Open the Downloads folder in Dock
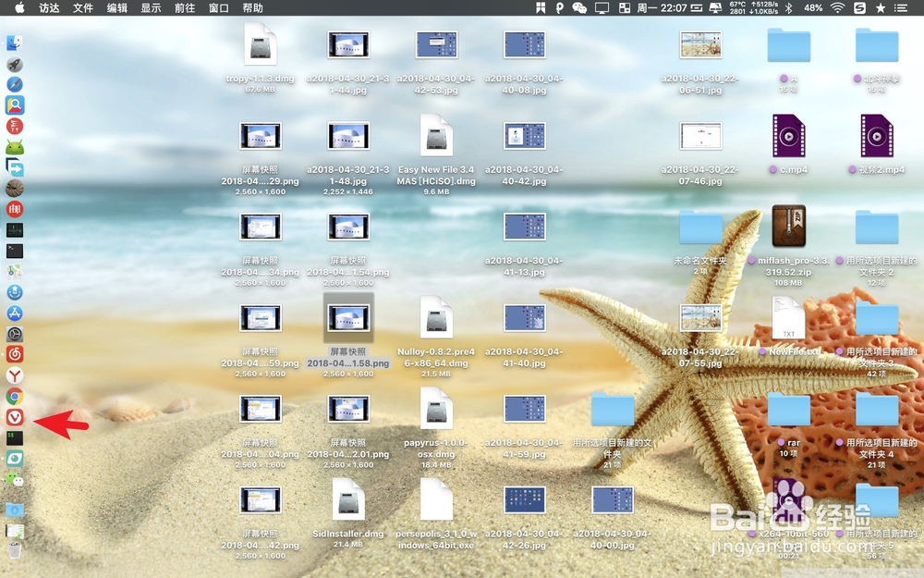The width and height of the screenshot is (924, 578). pyautogui.click(x=15, y=510)
